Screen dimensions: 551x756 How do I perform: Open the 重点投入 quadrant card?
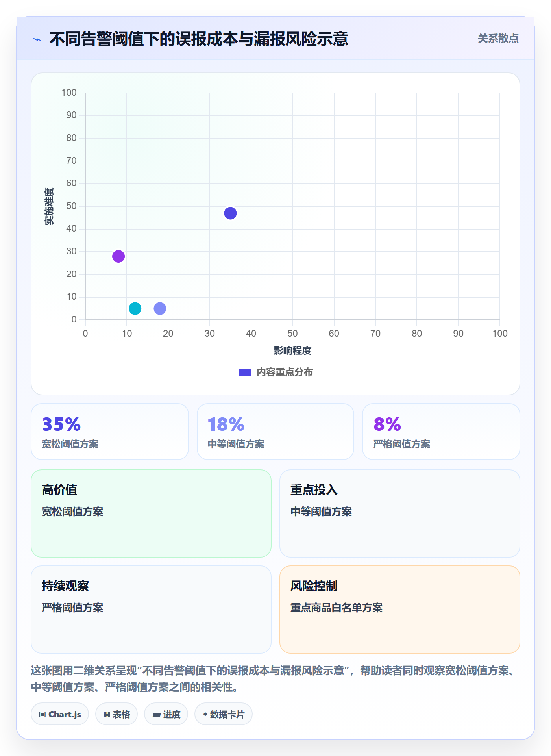tap(400, 513)
